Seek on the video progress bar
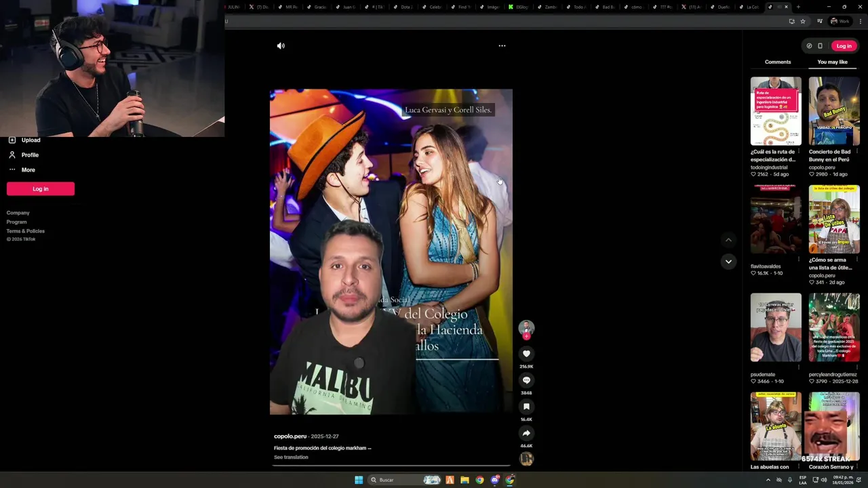Screen dimensions: 868x488 point(391,466)
